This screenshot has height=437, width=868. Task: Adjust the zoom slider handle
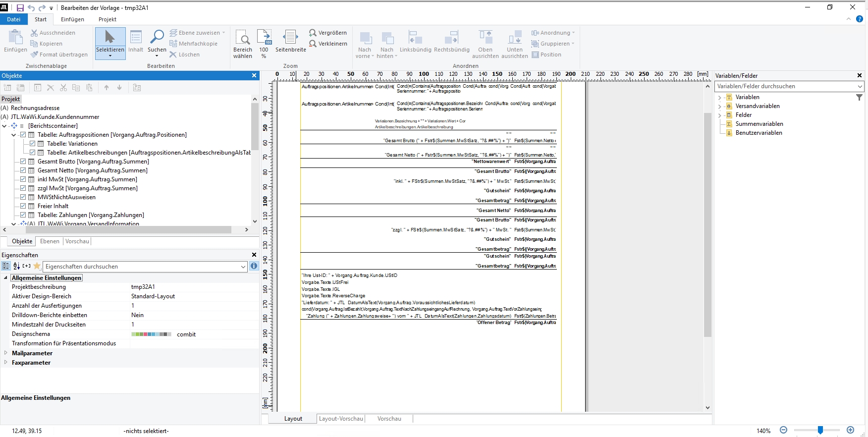820,430
